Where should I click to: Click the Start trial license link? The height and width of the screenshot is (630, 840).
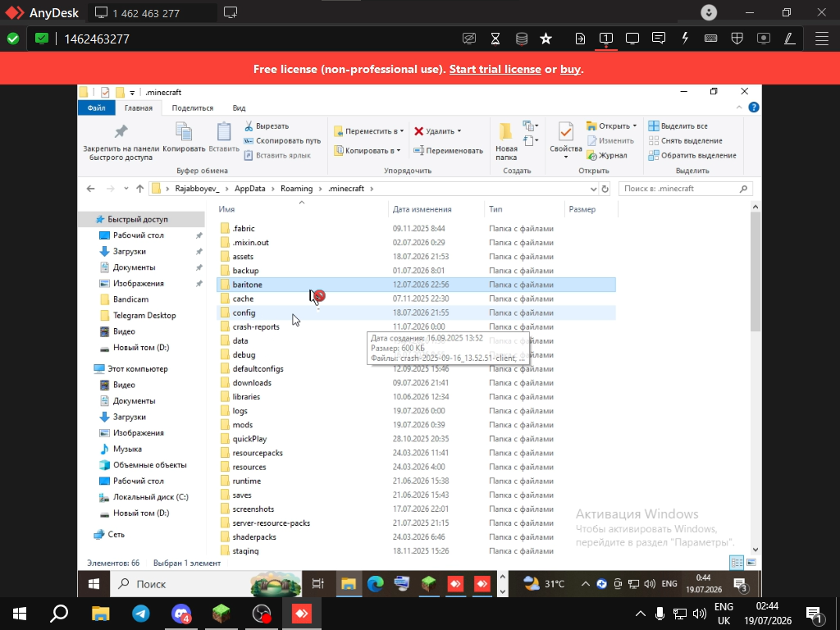click(x=495, y=69)
